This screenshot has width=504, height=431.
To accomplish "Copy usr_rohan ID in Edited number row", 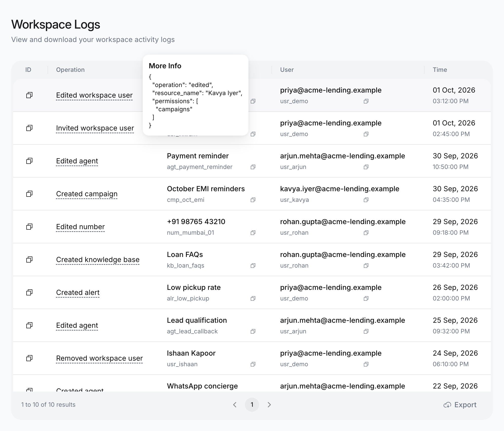I will pyautogui.click(x=366, y=233).
